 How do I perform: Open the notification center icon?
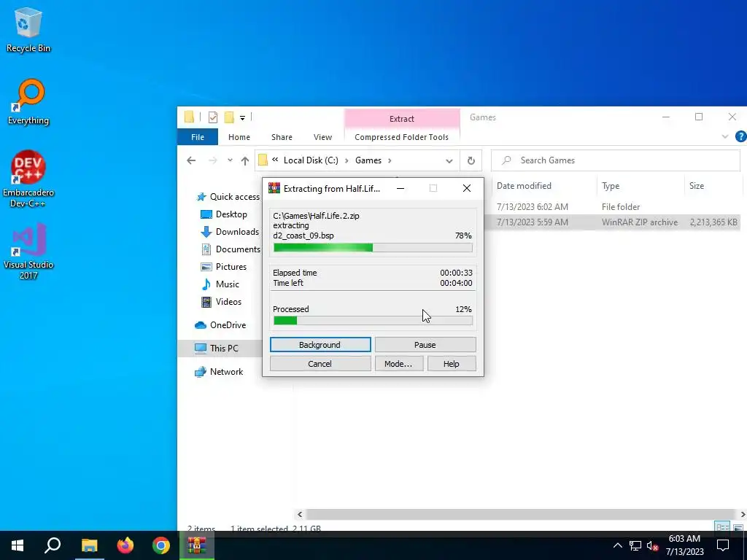click(723, 545)
